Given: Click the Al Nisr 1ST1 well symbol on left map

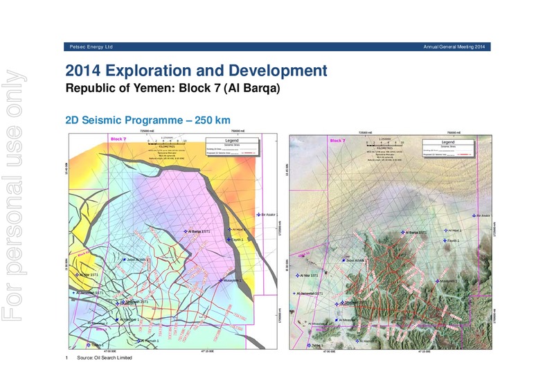Looking at the screenshot, I should point(78,275).
